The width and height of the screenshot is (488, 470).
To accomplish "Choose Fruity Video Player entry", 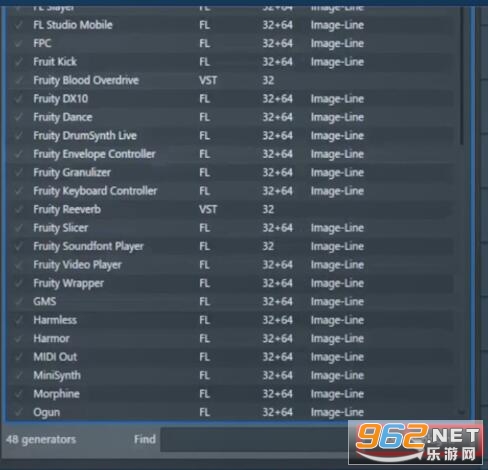I will click(231, 265).
